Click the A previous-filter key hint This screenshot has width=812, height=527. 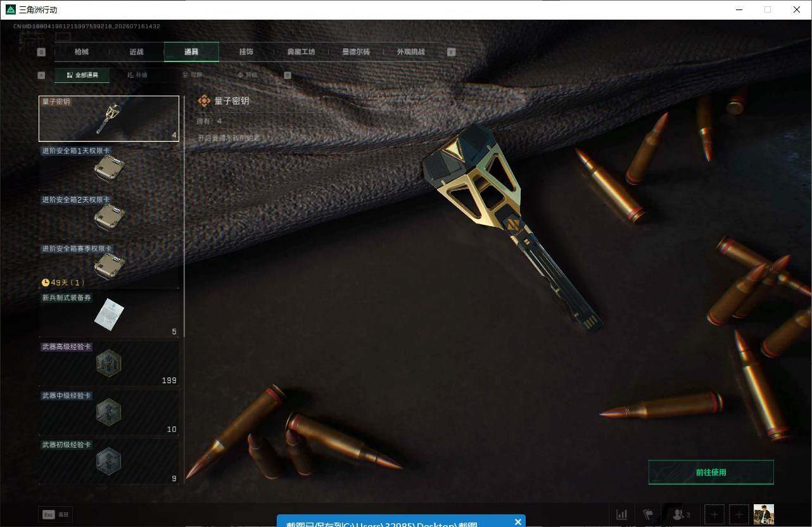coord(41,75)
